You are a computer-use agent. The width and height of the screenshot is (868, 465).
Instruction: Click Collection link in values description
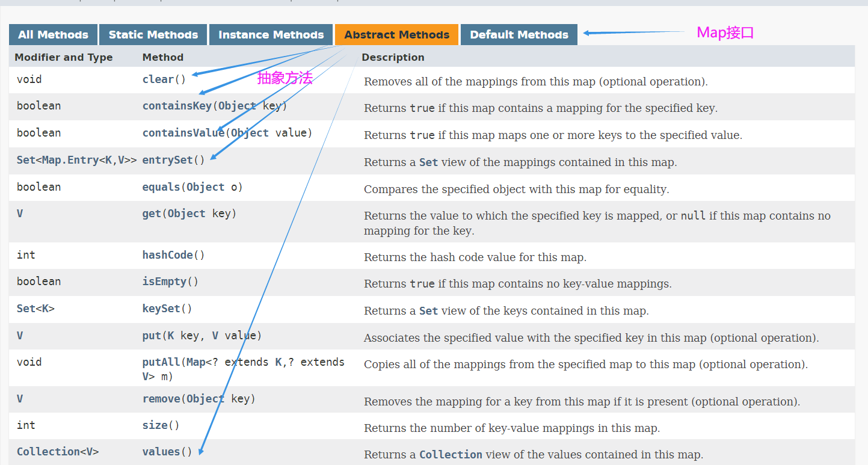point(451,454)
